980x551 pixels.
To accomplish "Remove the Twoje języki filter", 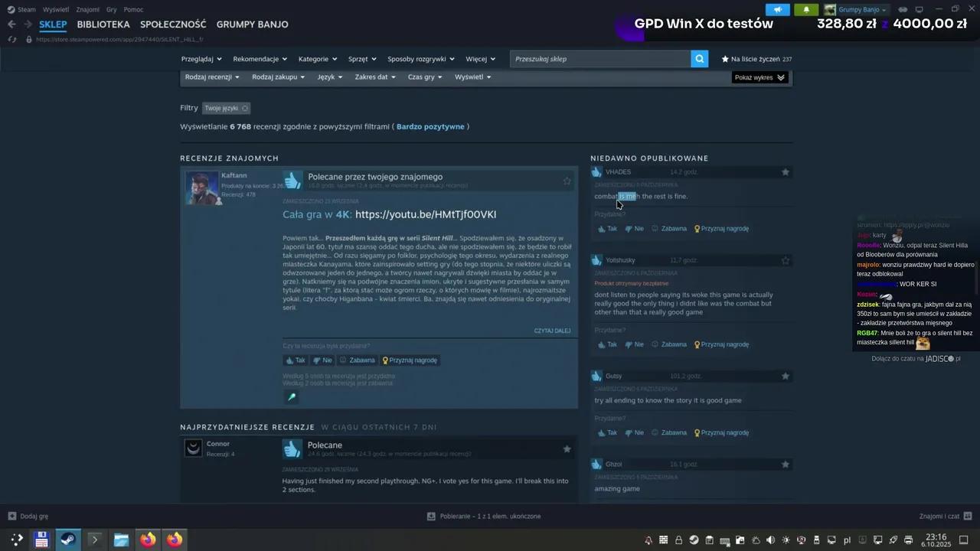I will pos(245,109).
